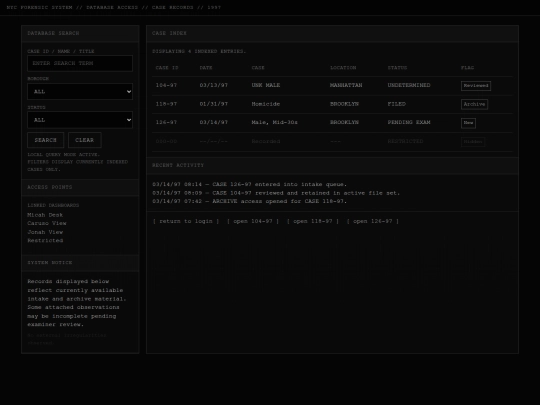
Task: Click the STATUS column header
Action: click(397, 68)
